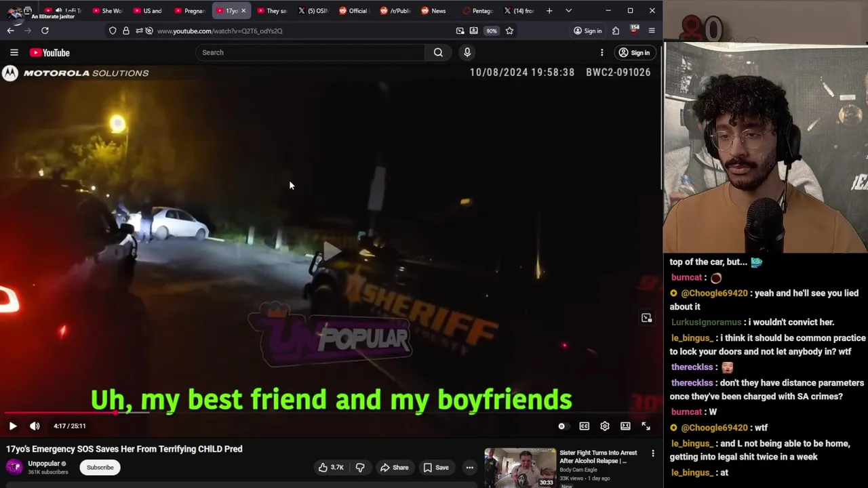The image size is (868, 488).
Task: Click the 4:17 / 25:11 time display
Action: 69,426
